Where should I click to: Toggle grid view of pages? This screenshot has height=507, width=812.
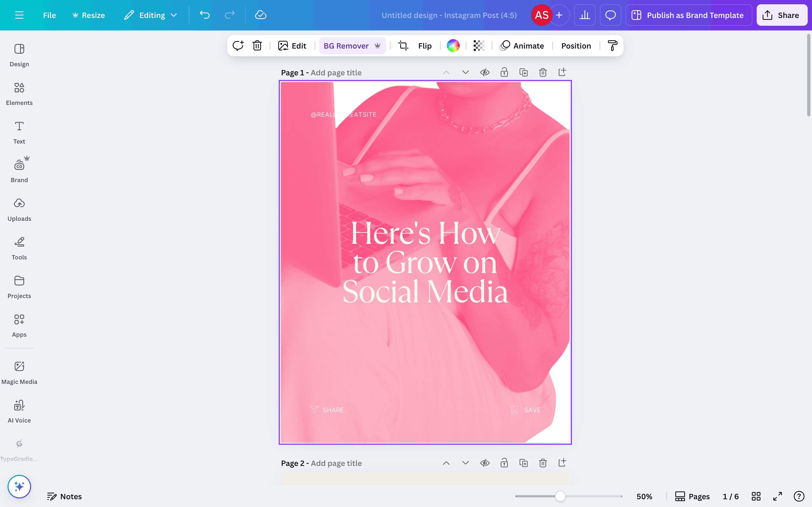point(756,496)
